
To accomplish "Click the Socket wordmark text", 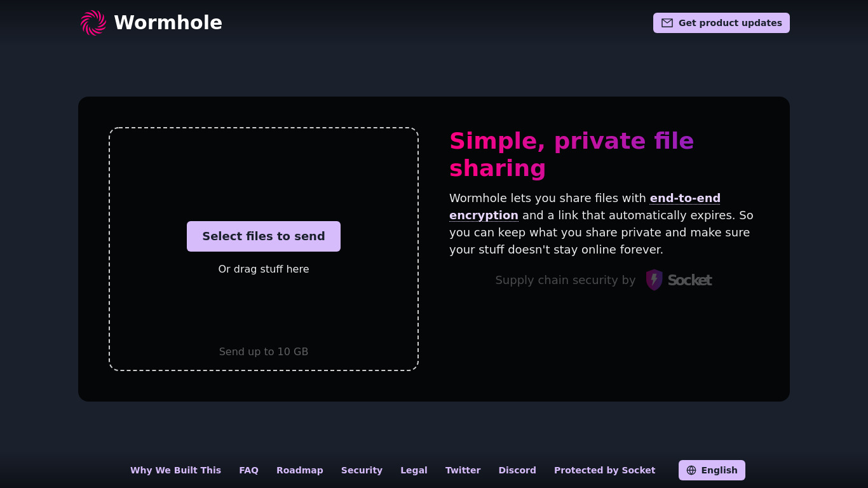I will pyautogui.click(x=689, y=280).
